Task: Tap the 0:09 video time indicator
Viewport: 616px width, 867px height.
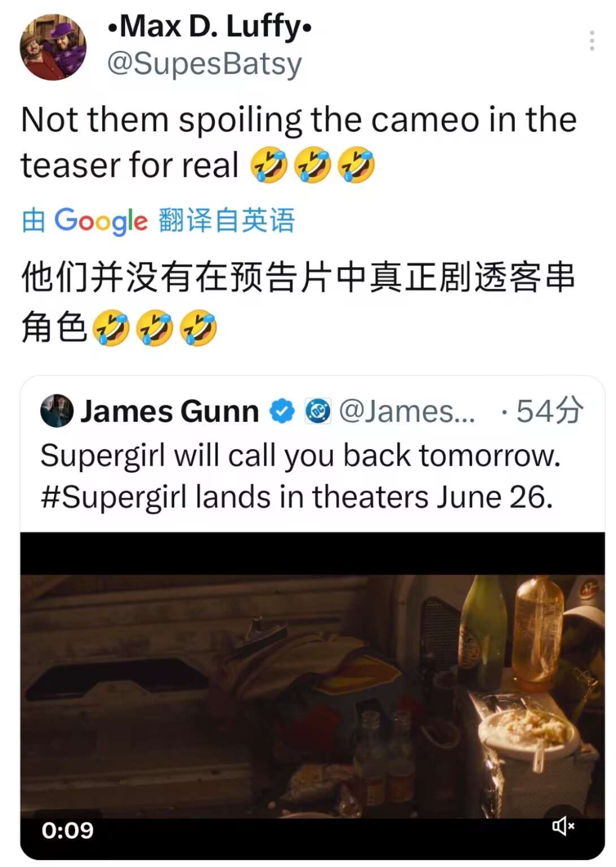Action: [68, 830]
